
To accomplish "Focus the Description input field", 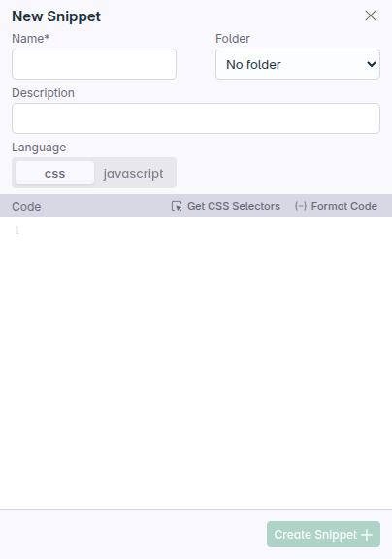I will 196,118.
